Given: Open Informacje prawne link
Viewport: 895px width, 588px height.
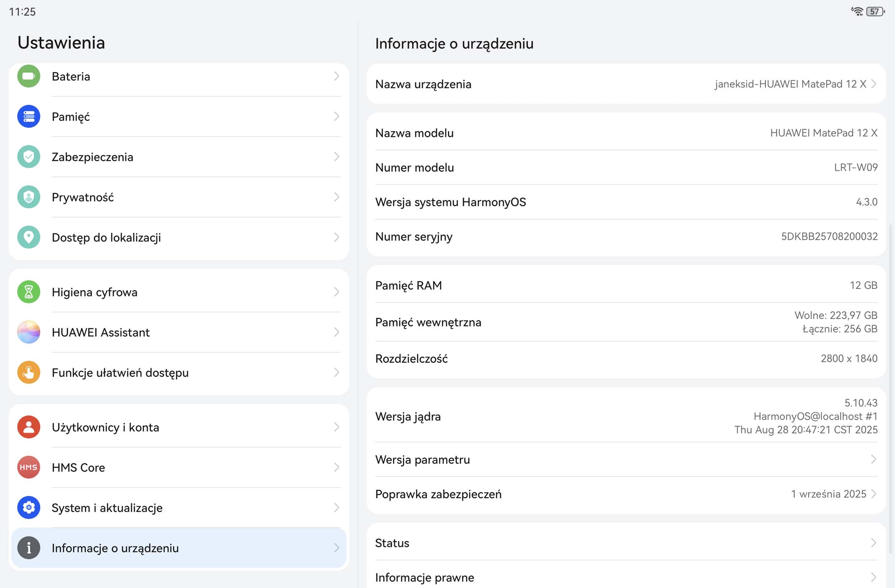Looking at the screenshot, I should [x=424, y=577].
